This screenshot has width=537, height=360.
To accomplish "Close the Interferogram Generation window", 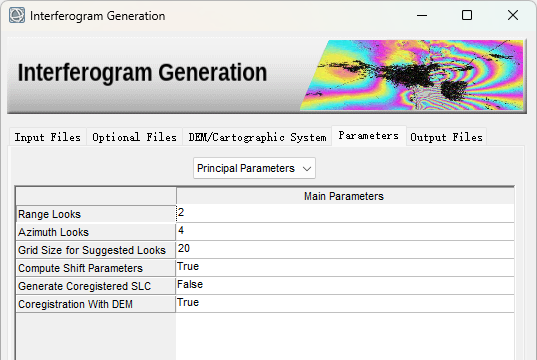I will point(513,15).
